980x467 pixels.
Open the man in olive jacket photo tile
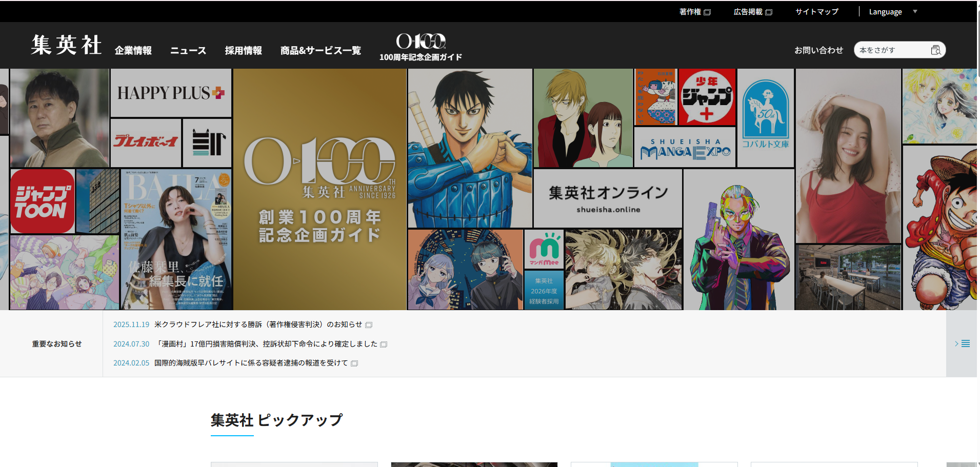(x=59, y=118)
